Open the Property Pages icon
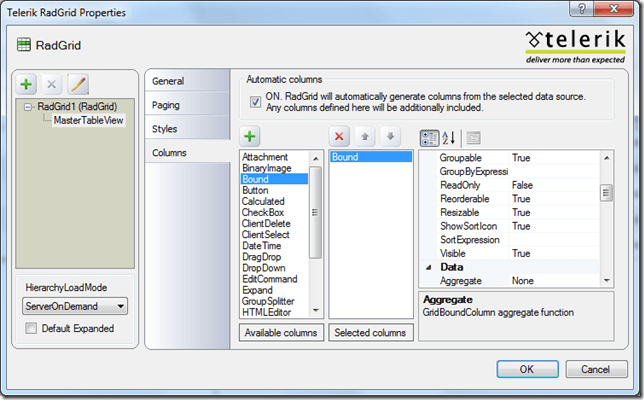This screenshot has height=400, width=644. point(474,138)
